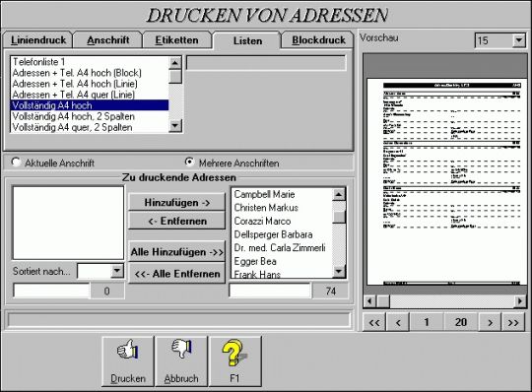Select Vollständig A4 quer, 2 Spalten
This screenshot has height=392, width=532.
point(90,127)
